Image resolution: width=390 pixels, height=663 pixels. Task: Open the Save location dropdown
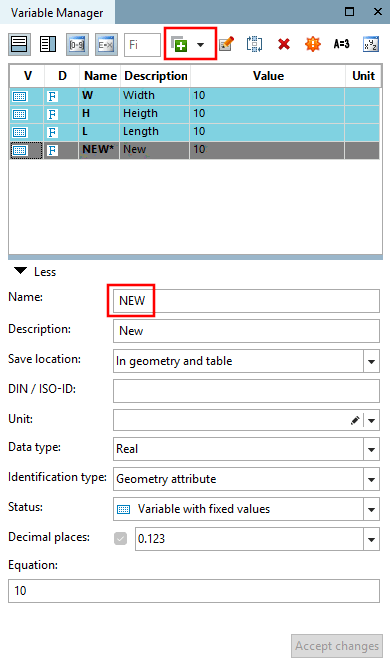371,362
